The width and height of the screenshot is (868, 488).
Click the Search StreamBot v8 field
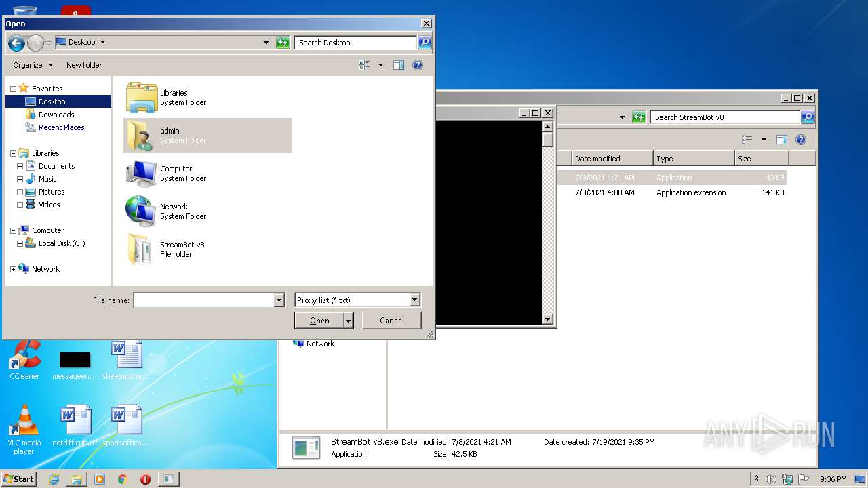pyautogui.click(x=725, y=117)
